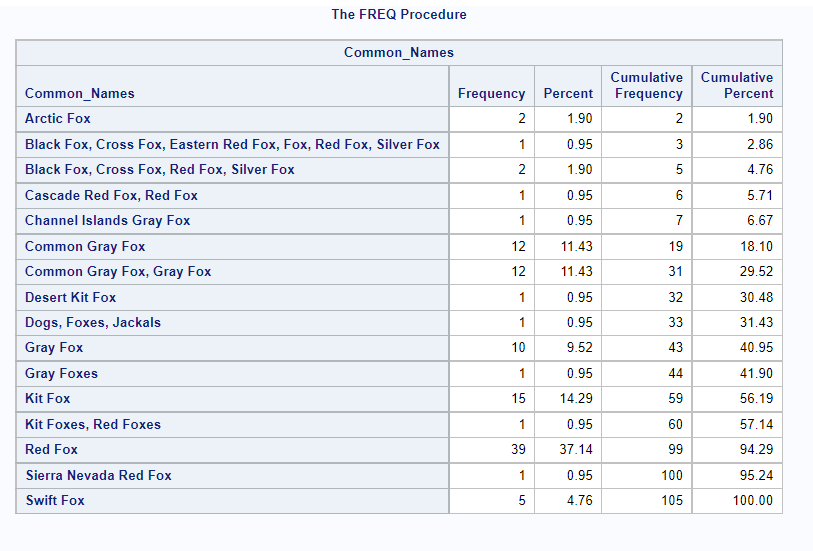This screenshot has height=551, width=813.
Task: Select the Kit Fox frequency value 15
Action: click(517, 399)
